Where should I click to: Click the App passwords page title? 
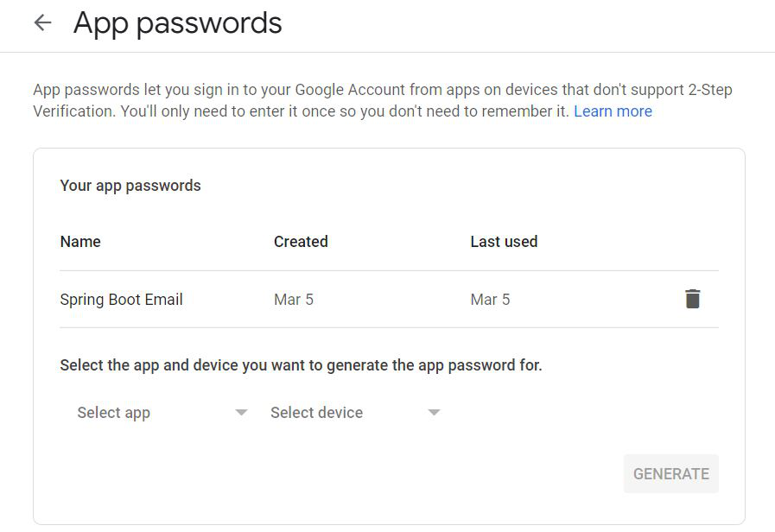click(177, 23)
